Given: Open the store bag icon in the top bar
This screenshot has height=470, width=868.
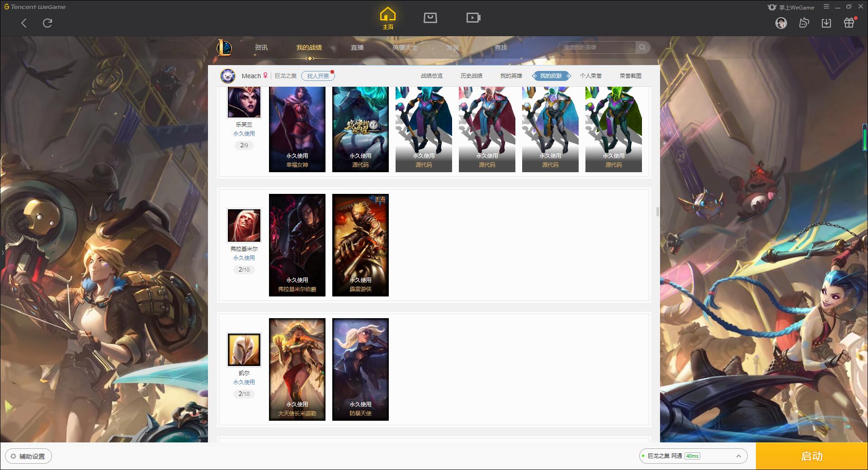Looking at the screenshot, I should click(x=430, y=18).
